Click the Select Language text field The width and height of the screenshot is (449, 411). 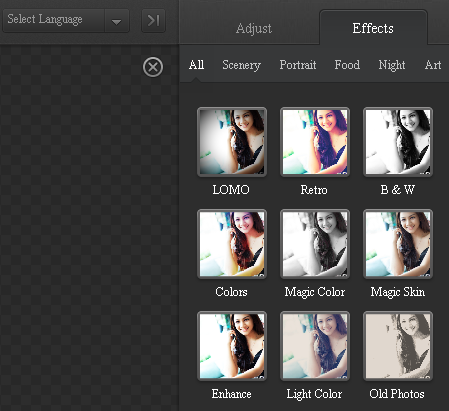tap(54, 21)
